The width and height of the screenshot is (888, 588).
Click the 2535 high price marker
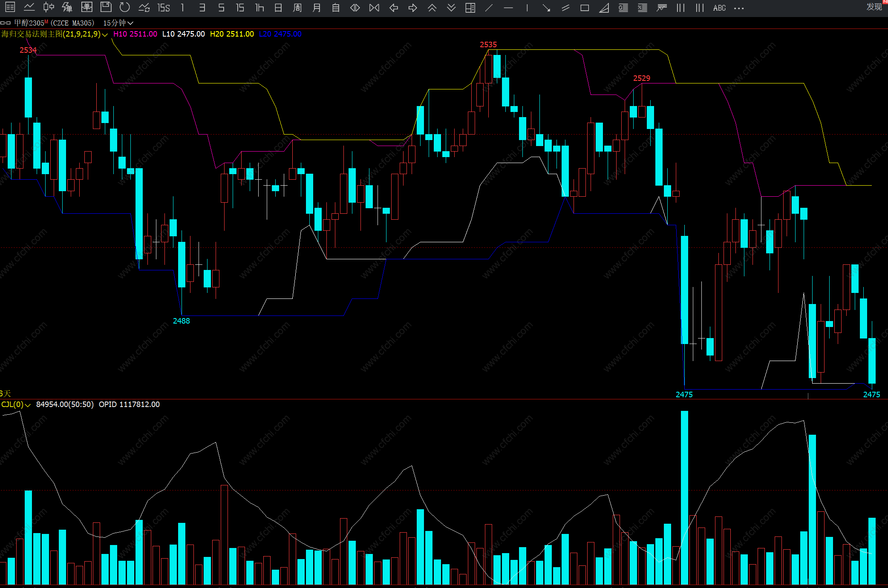488,45
